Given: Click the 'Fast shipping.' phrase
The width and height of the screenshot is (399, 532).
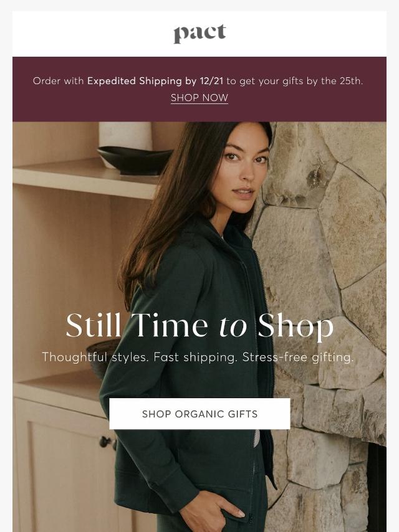Looking at the screenshot, I should (x=195, y=358).
